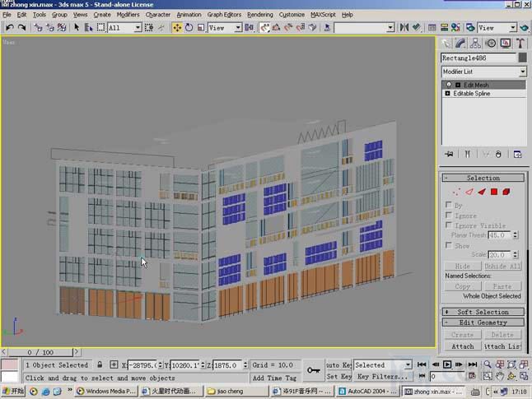This screenshot has width=532, height=399.
Task: Toggle the Edit Mesh modifier lightbulb
Action: click(x=449, y=85)
